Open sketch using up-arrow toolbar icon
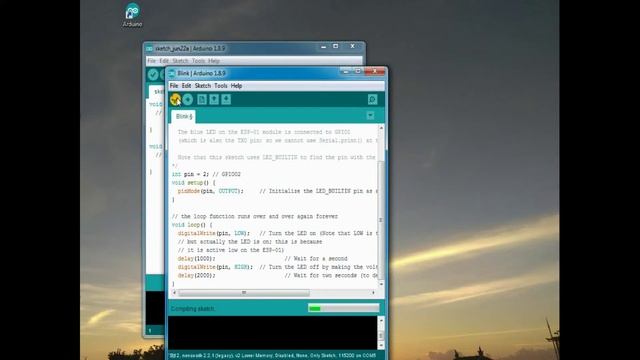The height and width of the screenshot is (360, 640). [214, 99]
